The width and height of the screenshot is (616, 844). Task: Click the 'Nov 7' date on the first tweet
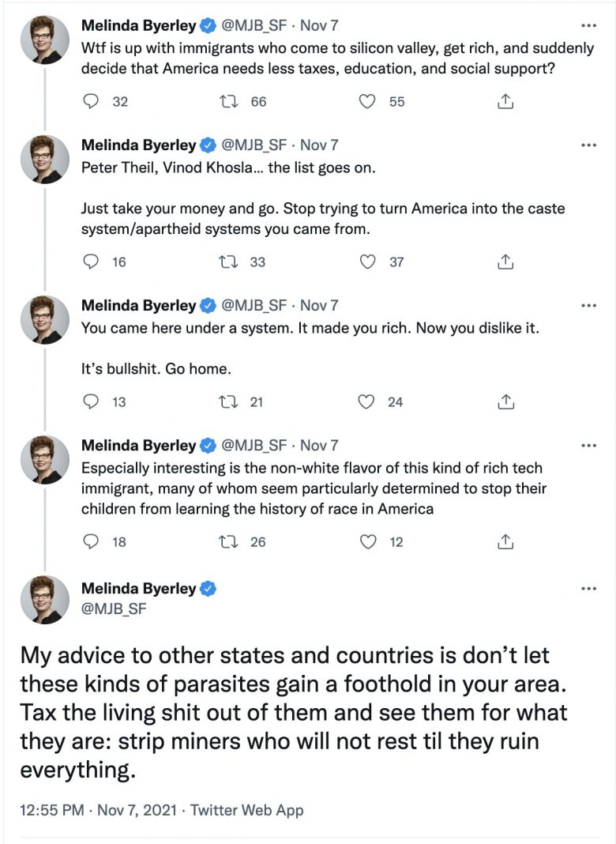tap(319, 25)
